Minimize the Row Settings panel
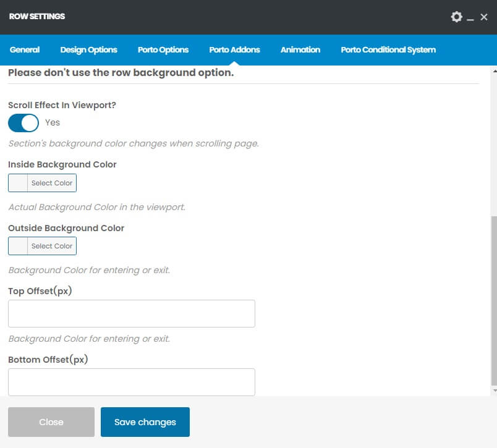497x448 pixels. coord(470,18)
